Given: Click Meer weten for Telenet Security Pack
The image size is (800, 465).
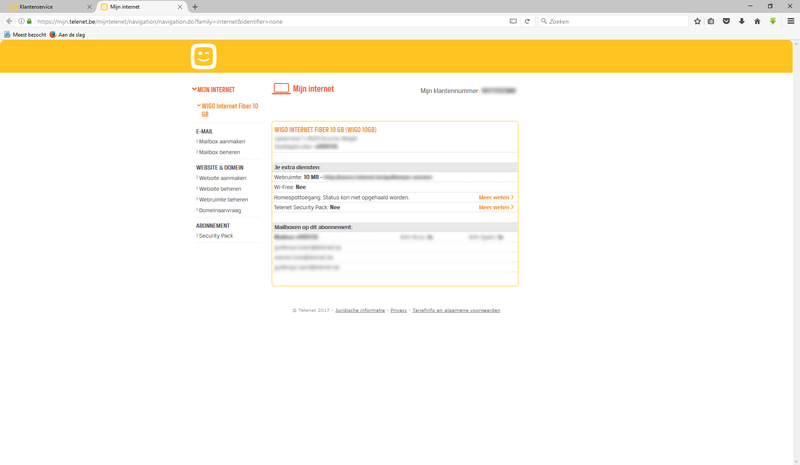Looking at the screenshot, I should click(496, 208).
